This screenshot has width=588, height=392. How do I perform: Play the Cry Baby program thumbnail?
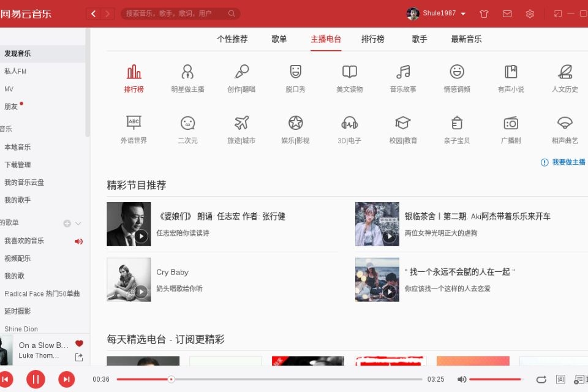pyautogui.click(x=141, y=292)
